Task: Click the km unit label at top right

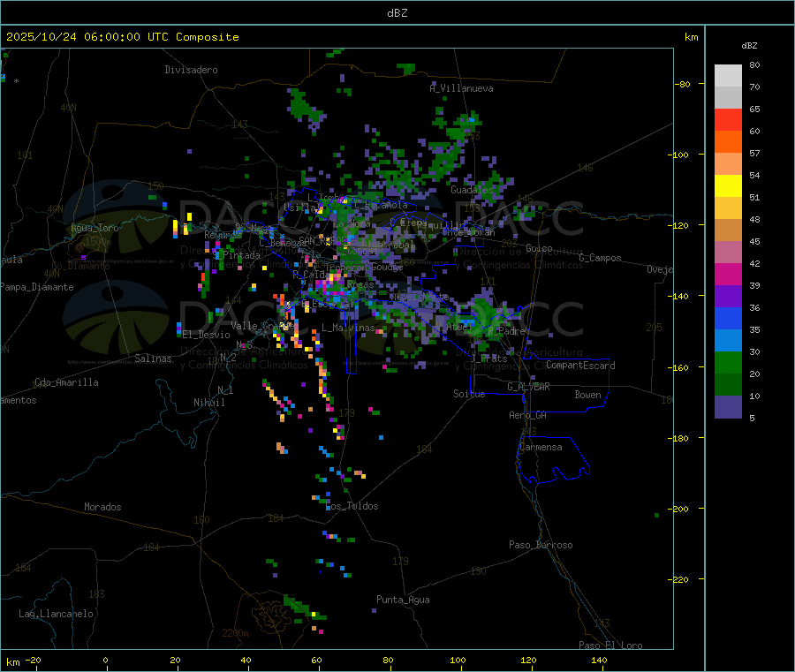Action: pos(691,37)
